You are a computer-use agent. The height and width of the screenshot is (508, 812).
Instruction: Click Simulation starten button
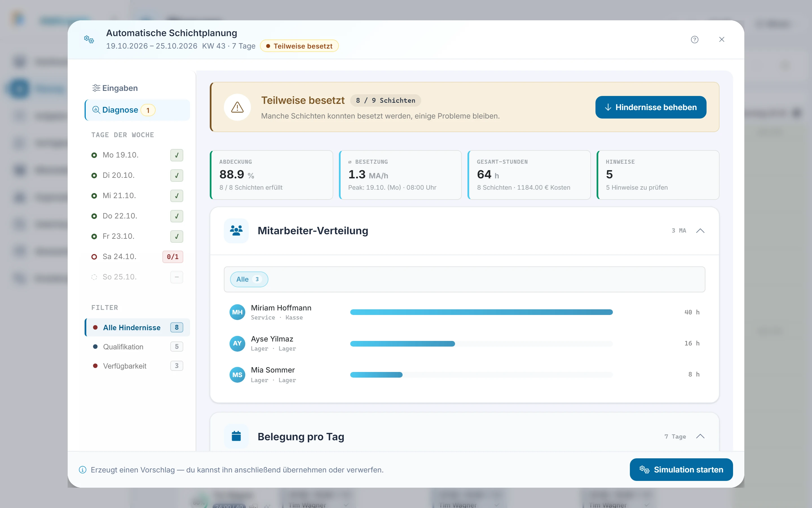click(681, 470)
